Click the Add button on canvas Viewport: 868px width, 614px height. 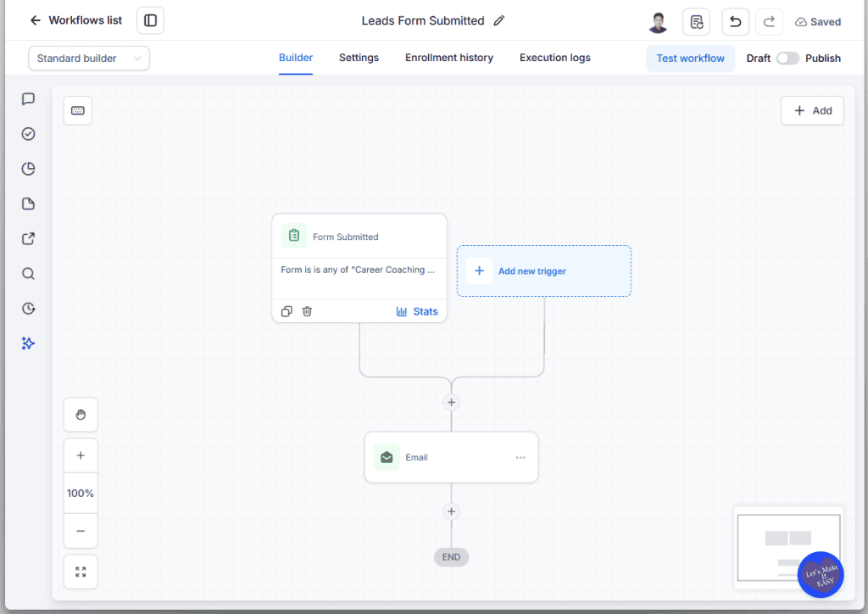pyautogui.click(x=812, y=111)
